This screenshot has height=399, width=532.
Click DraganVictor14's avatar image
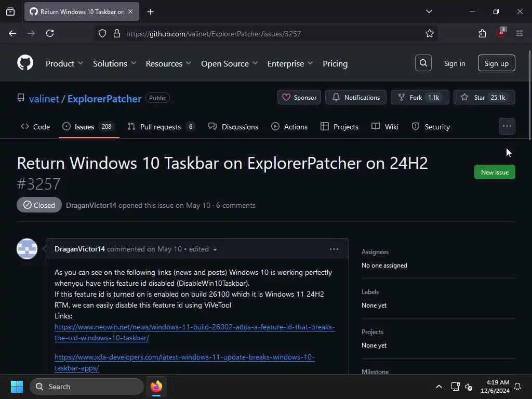tap(27, 249)
